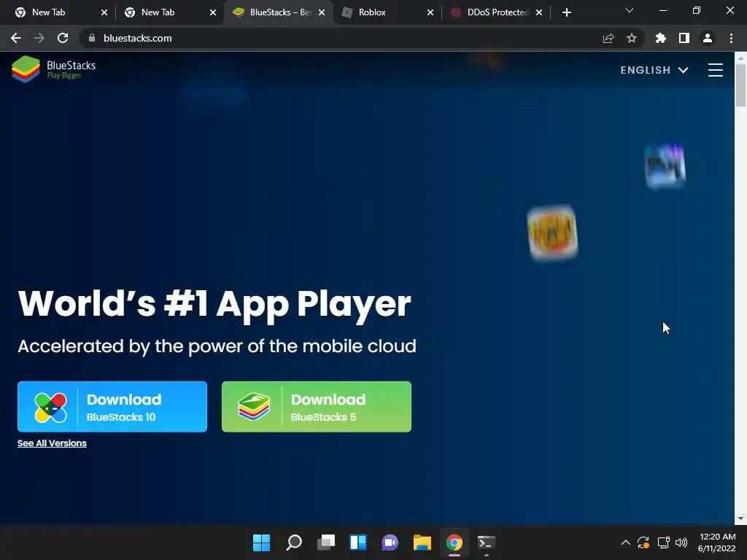This screenshot has width=747, height=560.
Task: Click the floating orange game icon
Action: 553,233
